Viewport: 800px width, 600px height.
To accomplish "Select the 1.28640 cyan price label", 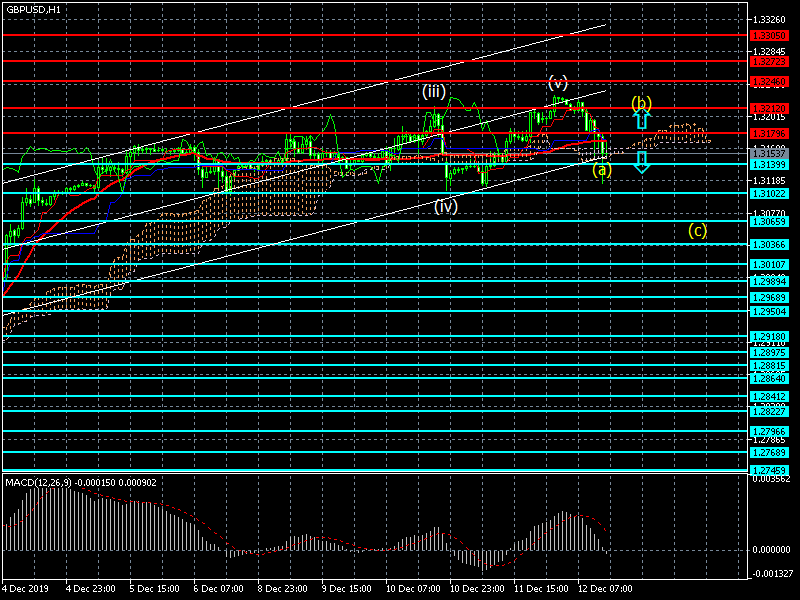I will pos(769,379).
